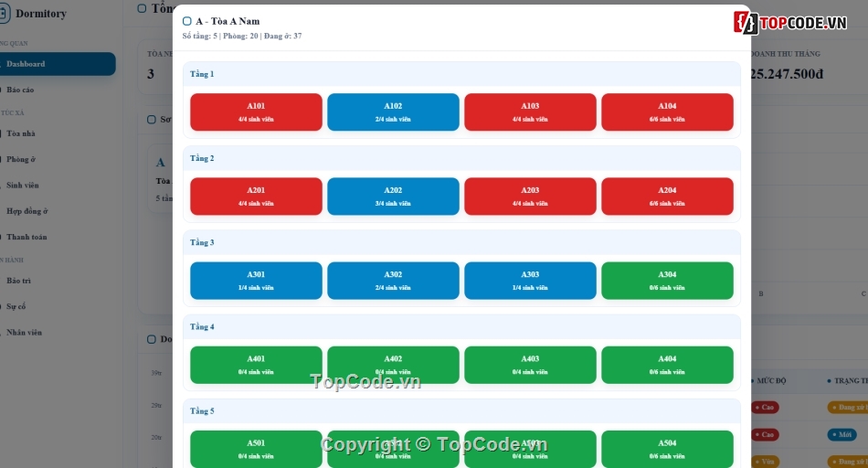Open room A301 card
868x468 pixels.
(256, 281)
